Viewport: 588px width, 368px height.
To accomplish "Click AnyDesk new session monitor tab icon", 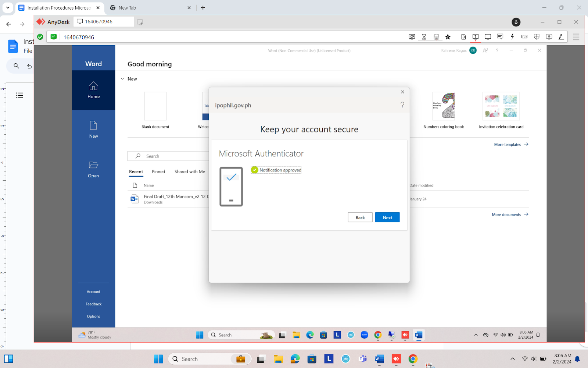I will point(140,22).
